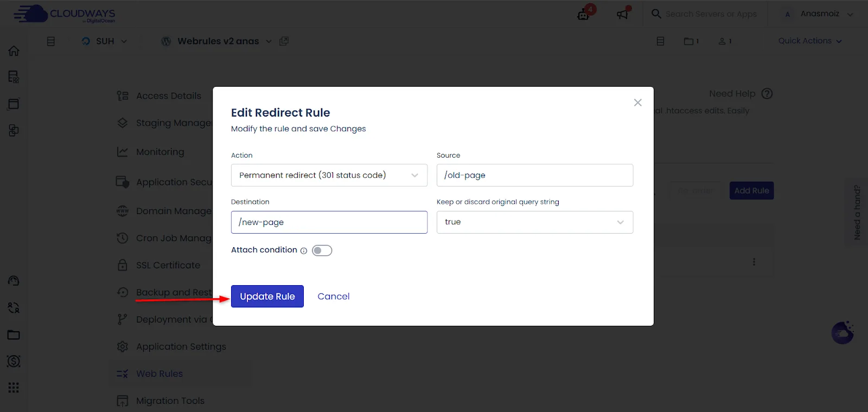Open the info icon beside Attach condition
This screenshot has width=868, height=412.
[x=304, y=250]
